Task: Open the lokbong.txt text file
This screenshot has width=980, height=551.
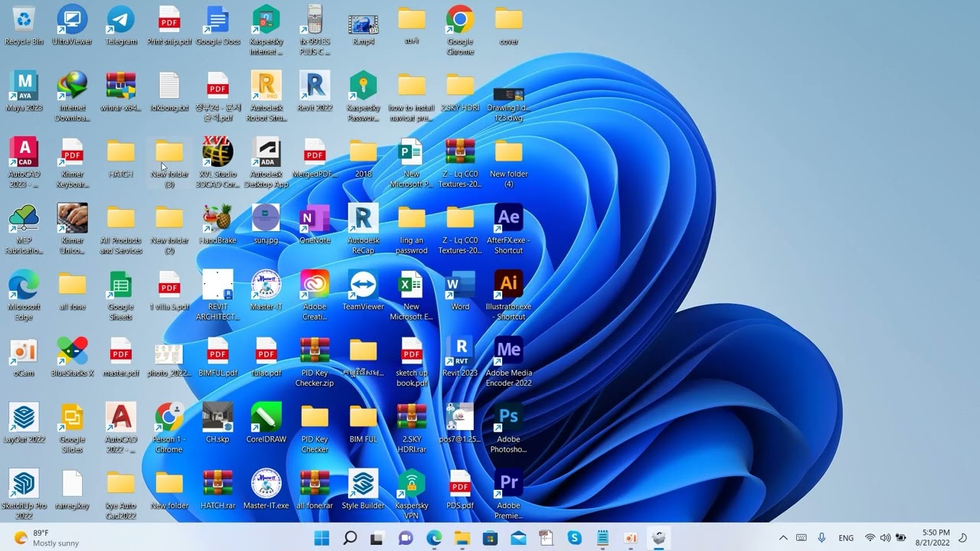Action: 169,92
